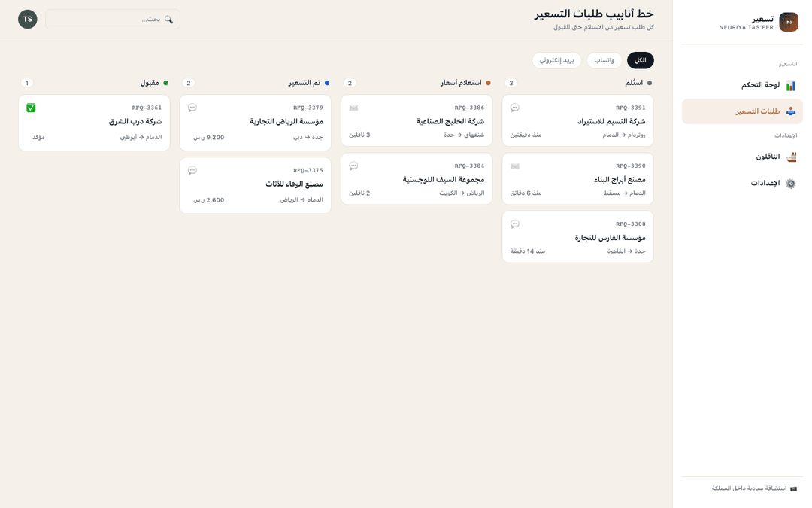Screen dimensions: 812x508
Task: Click the استُلم column header
Action: [634, 83]
